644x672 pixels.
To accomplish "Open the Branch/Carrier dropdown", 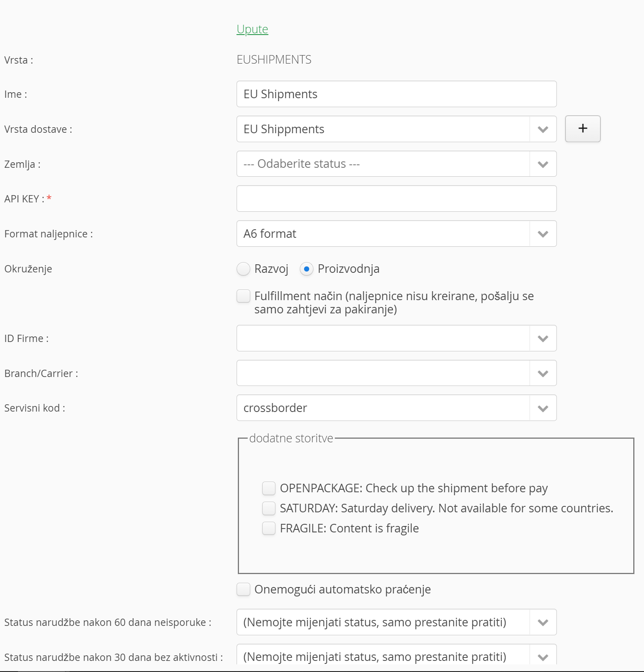I will tap(396, 373).
